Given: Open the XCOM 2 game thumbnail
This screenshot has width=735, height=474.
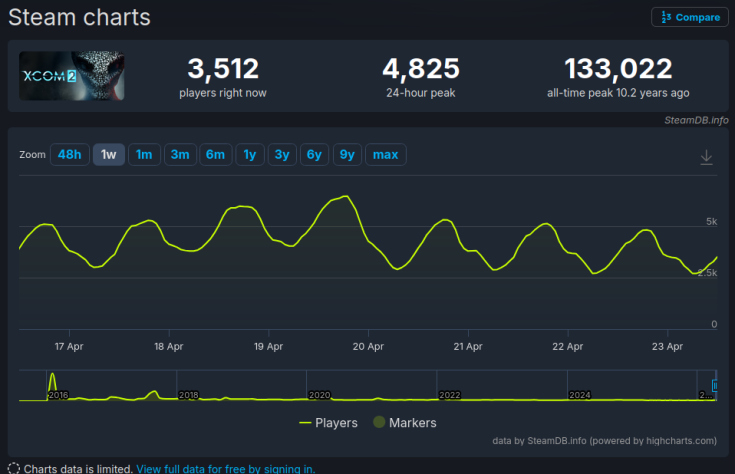Looking at the screenshot, I should click(72, 76).
